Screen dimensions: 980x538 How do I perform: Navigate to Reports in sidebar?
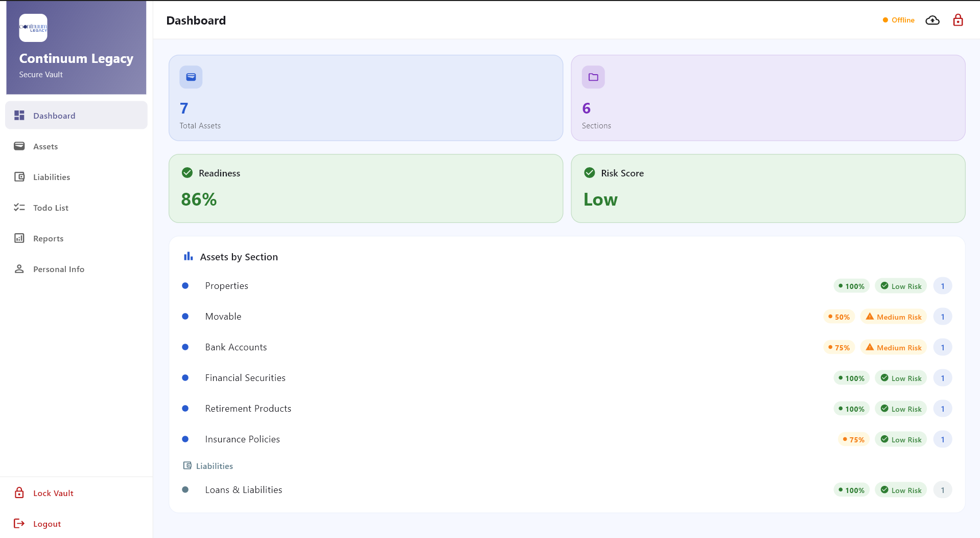pyautogui.click(x=48, y=239)
